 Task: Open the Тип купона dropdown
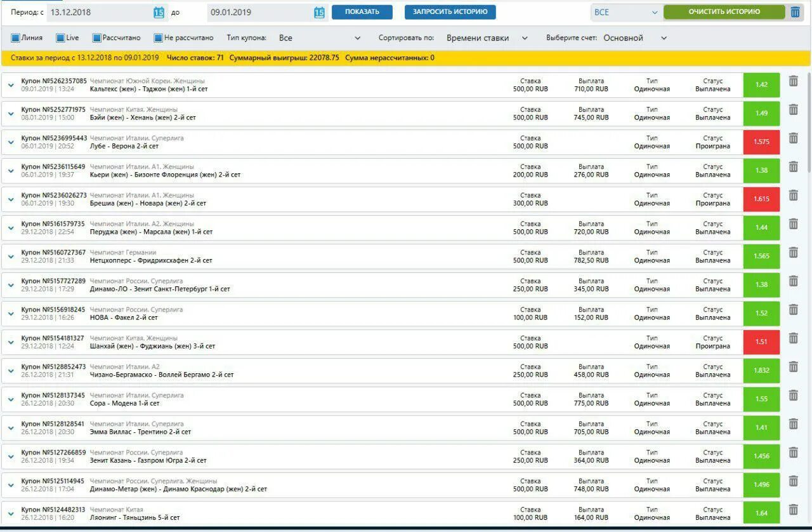(320, 38)
